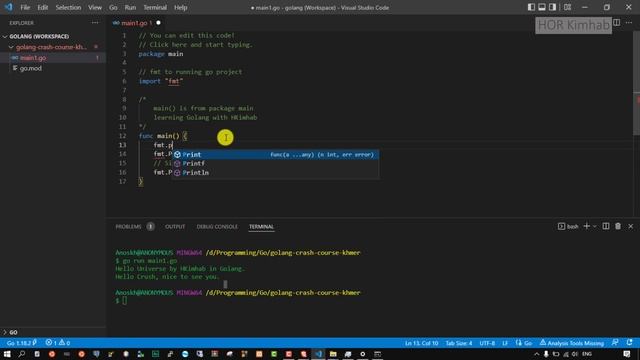Click the package main line
Viewport: 640px width, 360px height.
(161, 54)
